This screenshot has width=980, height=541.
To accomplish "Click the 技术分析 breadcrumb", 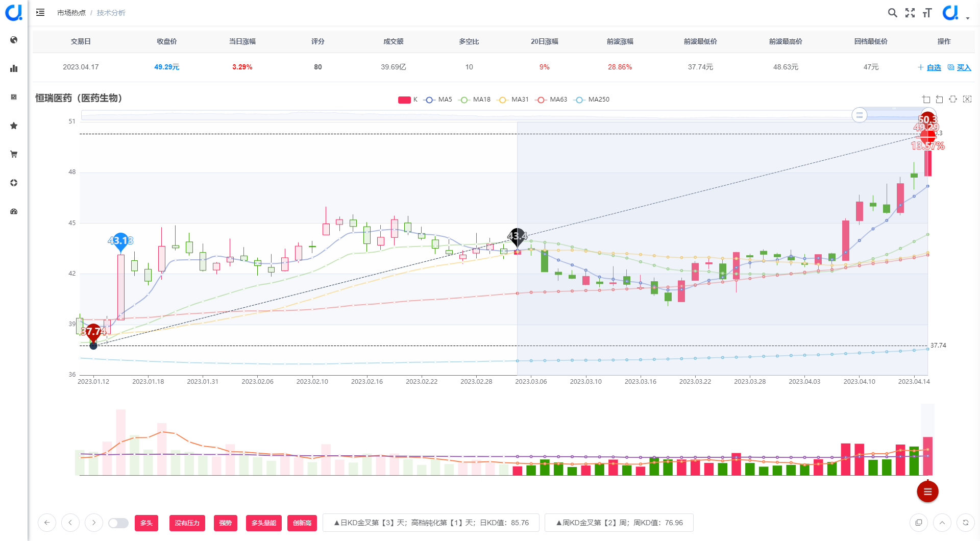I will [111, 13].
